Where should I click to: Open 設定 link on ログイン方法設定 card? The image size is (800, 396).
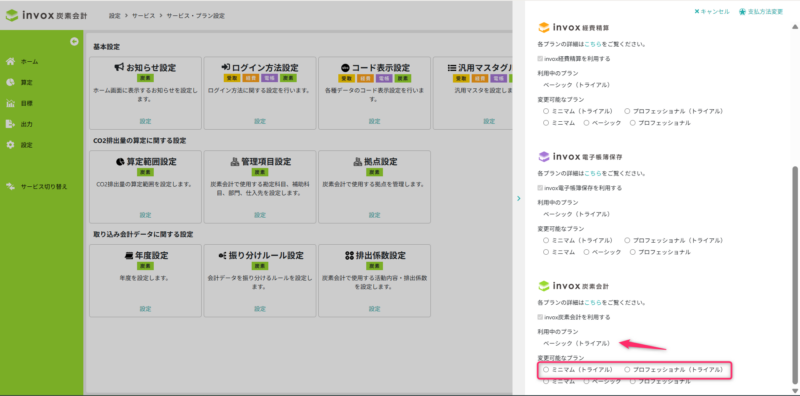(260, 121)
